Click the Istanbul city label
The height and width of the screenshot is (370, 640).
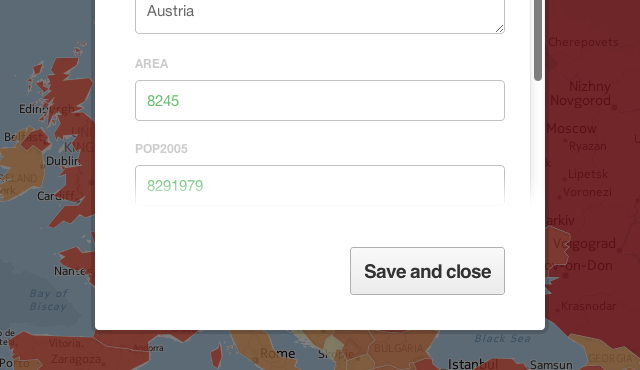click(x=473, y=363)
